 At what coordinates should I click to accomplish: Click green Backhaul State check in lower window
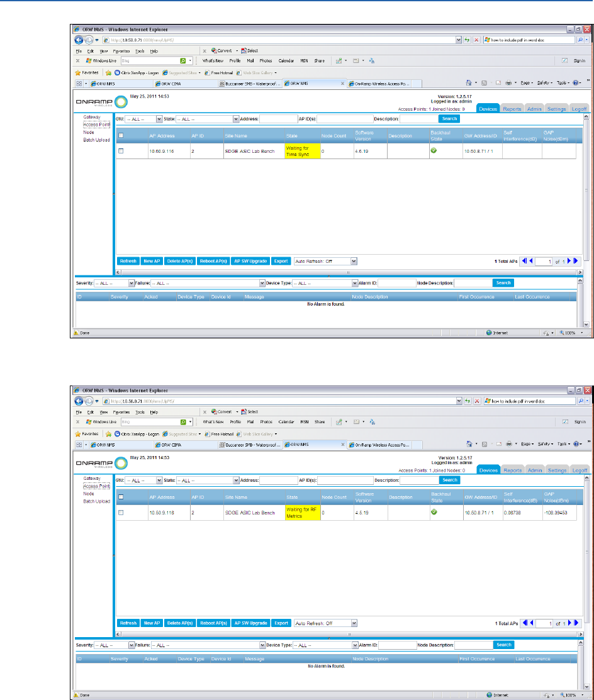pyautogui.click(x=434, y=511)
